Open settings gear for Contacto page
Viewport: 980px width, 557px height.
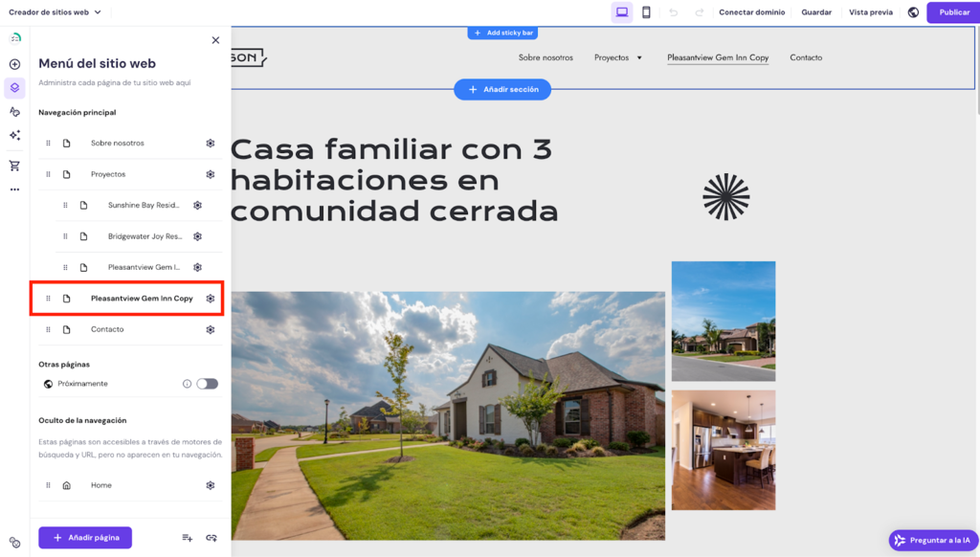click(211, 328)
